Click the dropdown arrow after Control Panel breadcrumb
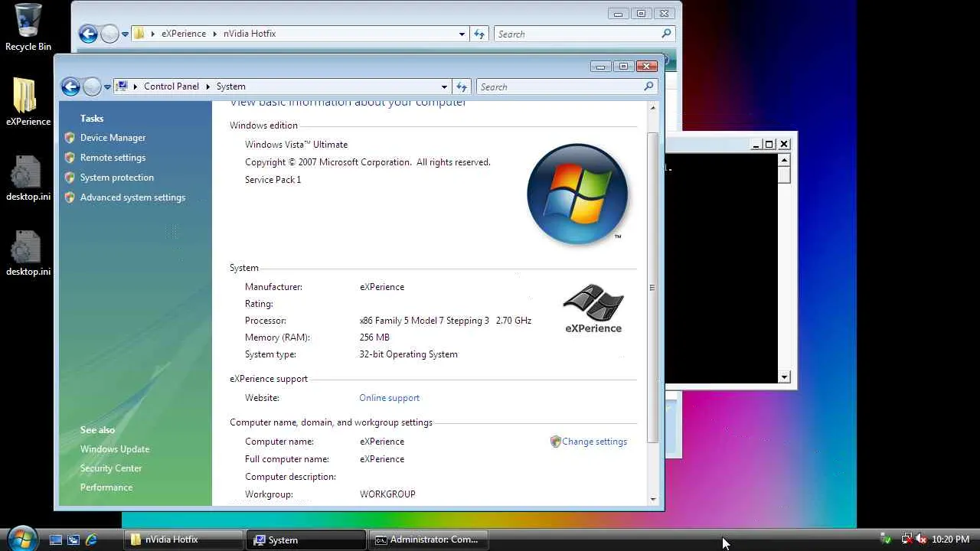The height and width of the screenshot is (551, 980). 207,86
